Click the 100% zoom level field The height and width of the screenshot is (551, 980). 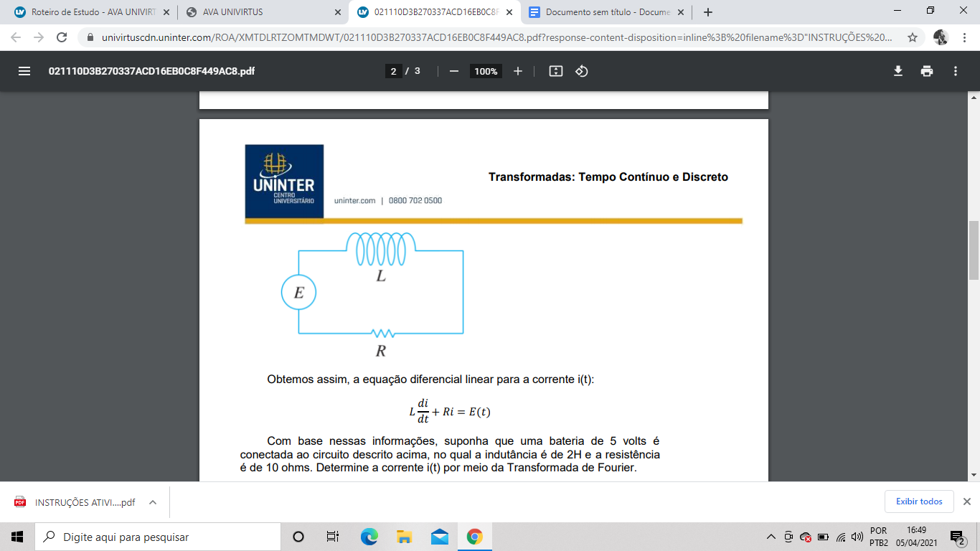[486, 71]
